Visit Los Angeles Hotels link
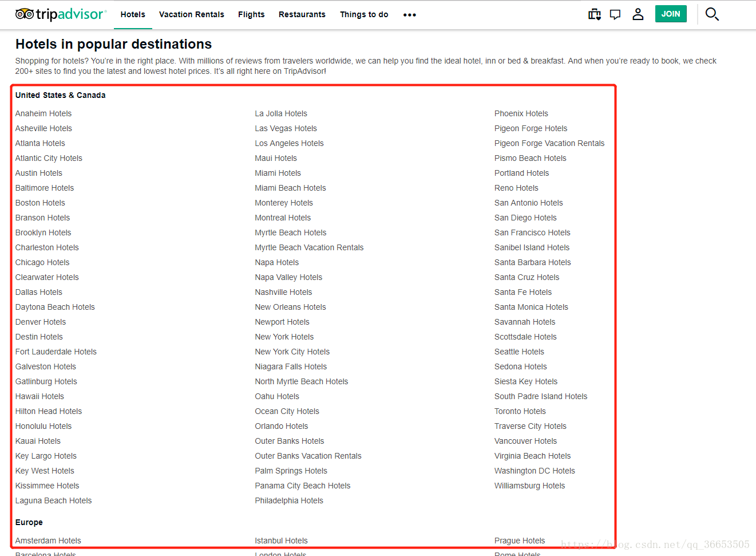Viewport: 756px width, 556px height. [289, 143]
